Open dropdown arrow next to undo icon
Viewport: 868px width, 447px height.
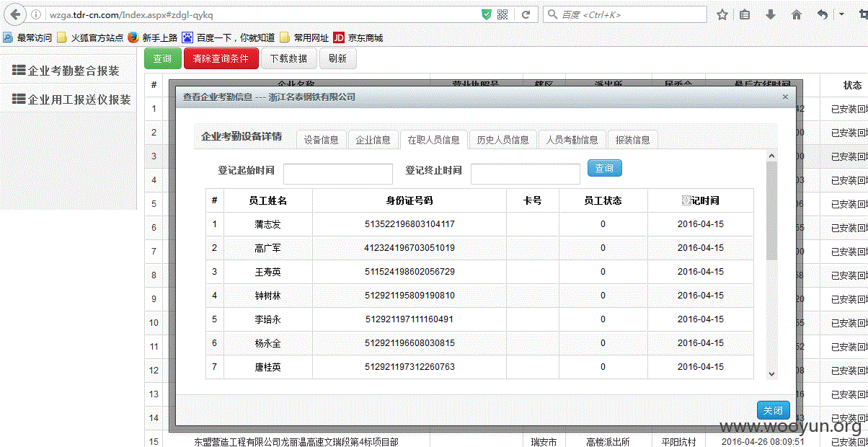(x=841, y=14)
